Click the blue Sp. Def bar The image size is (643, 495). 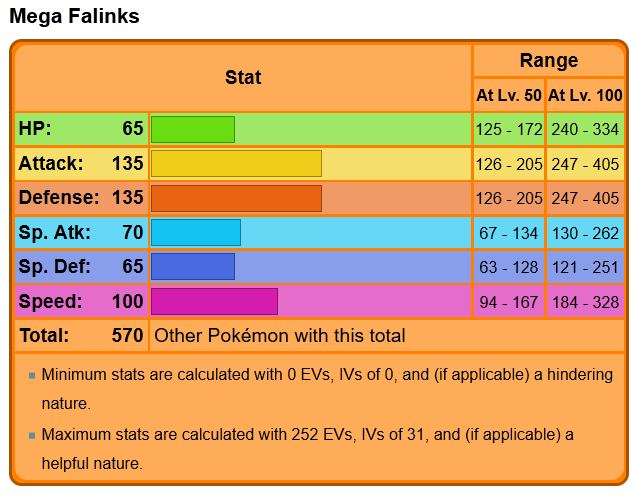coord(192,267)
